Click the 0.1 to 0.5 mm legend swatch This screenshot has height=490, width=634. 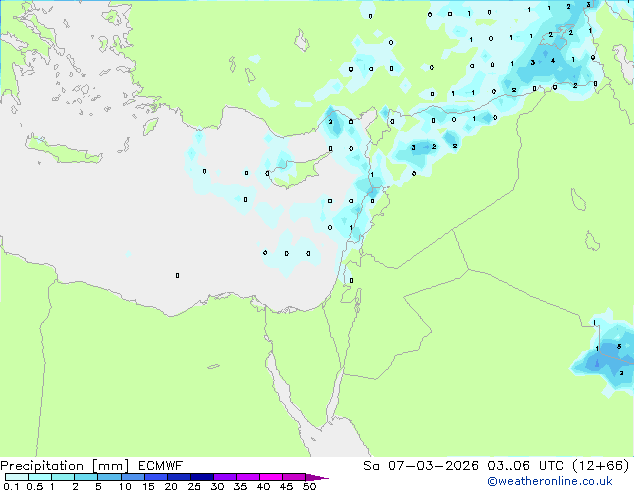[x=17, y=477]
